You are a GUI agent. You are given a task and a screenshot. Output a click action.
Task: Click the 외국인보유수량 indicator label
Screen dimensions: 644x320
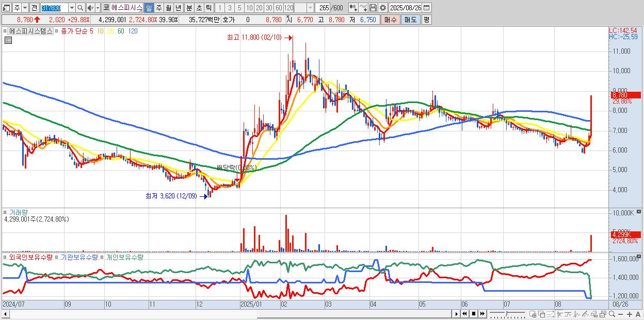point(30,257)
